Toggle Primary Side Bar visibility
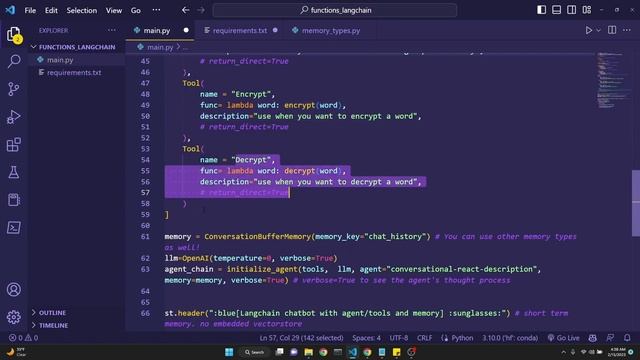 (x=542, y=10)
